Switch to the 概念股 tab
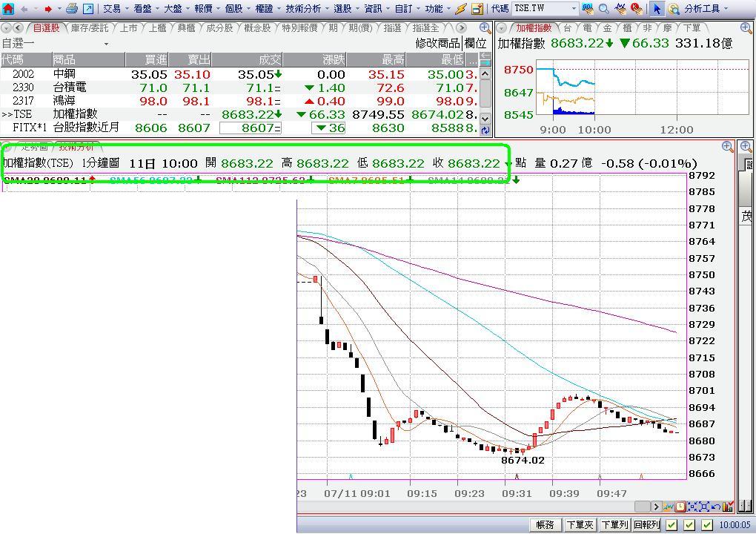This screenshot has width=756, height=534. coord(257,28)
